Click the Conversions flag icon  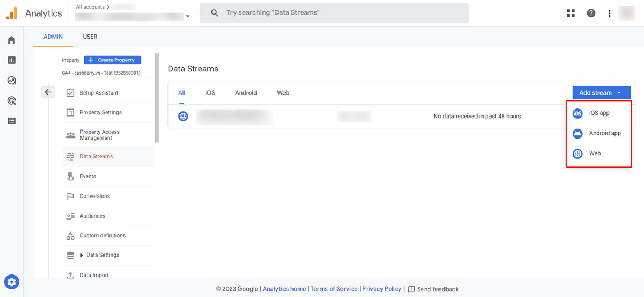coord(70,196)
